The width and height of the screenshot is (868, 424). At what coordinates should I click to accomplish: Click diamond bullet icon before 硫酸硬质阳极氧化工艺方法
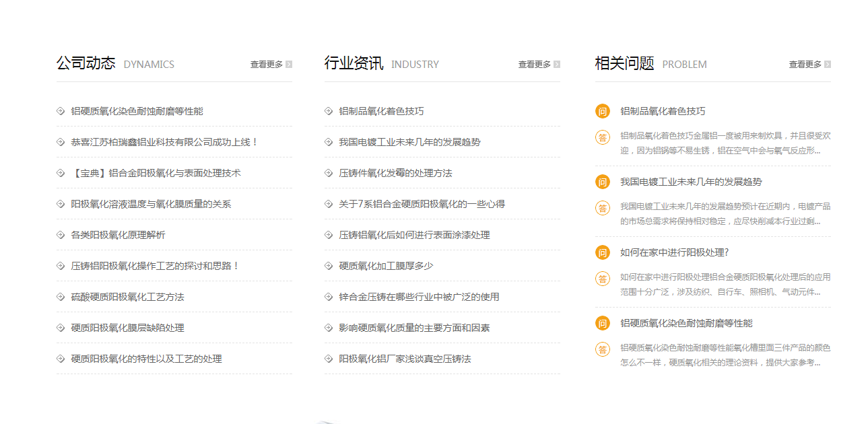(61, 297)
